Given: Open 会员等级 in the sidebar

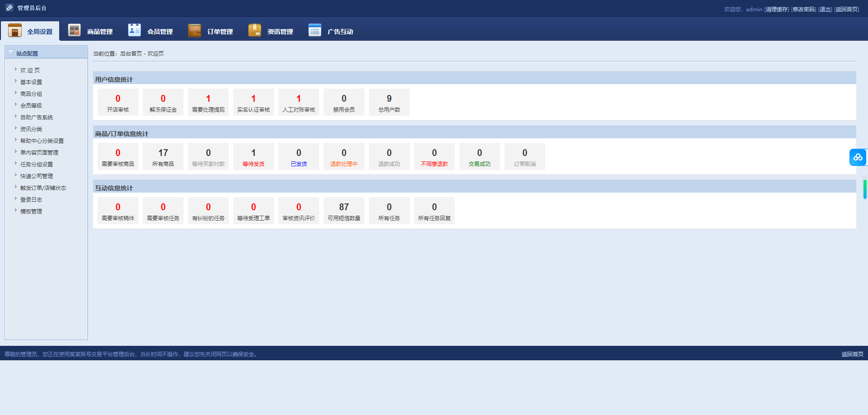Looking at the screenshot, I should (31, 106).
